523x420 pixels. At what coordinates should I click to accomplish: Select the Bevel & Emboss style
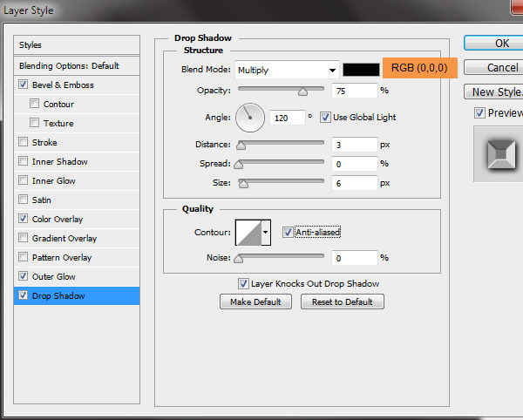coord(63,85)
